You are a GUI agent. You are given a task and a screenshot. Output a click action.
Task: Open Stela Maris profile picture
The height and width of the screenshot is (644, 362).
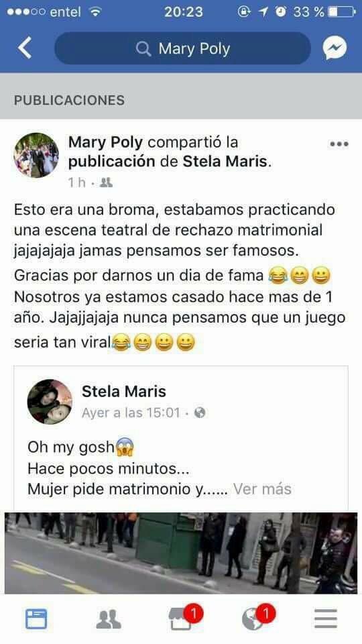click(50, 401)
